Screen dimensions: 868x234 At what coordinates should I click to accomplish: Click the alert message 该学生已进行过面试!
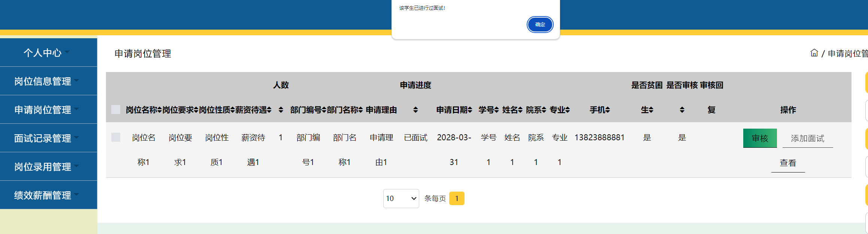(x=422, y=8)
